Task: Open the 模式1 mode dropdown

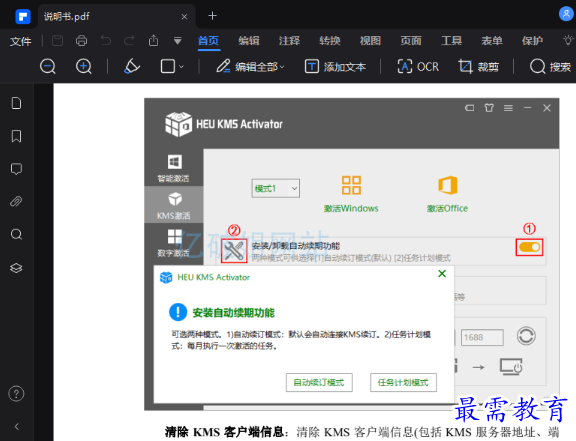Action: (276, 189)
